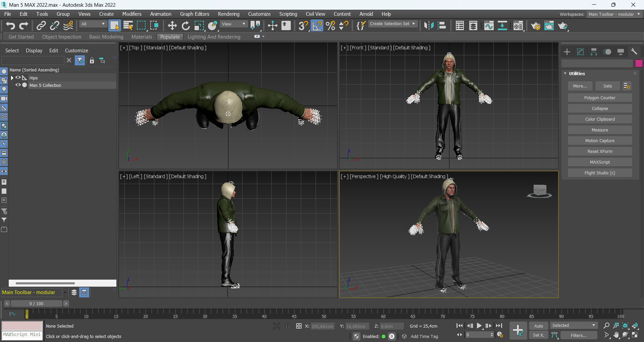Toggle the 3D Snaps button
The height and width of the screenshot is (342, 644).
[303, 26]
